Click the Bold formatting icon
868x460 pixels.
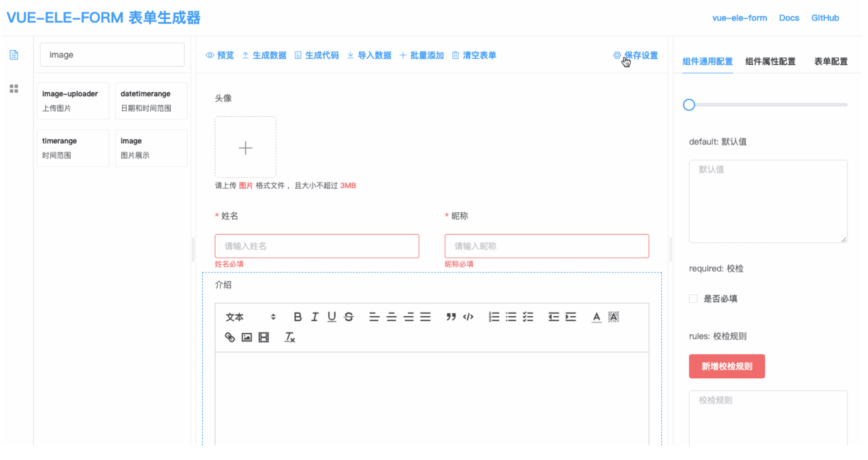tap(298, 317)
